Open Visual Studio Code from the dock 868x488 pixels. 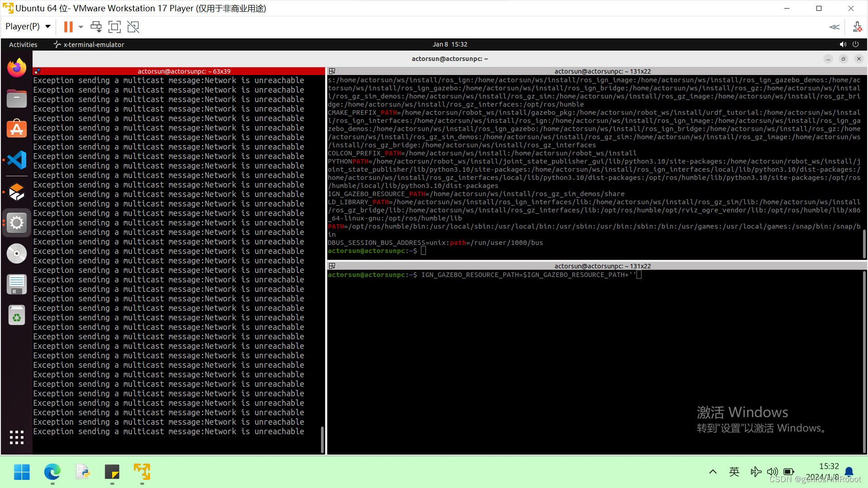click(16, 160)
